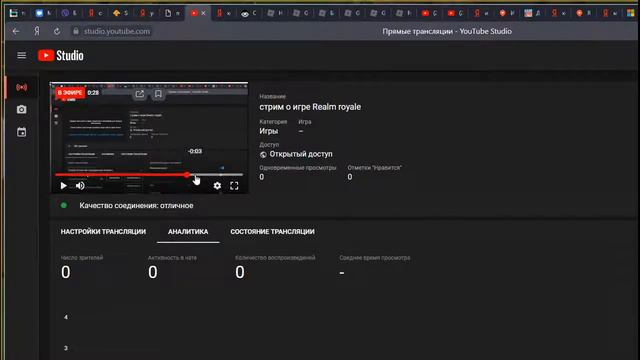Click the green connection status dot
Image resolution: width=640 pixels, height=360 pixels.
point(64,205)
